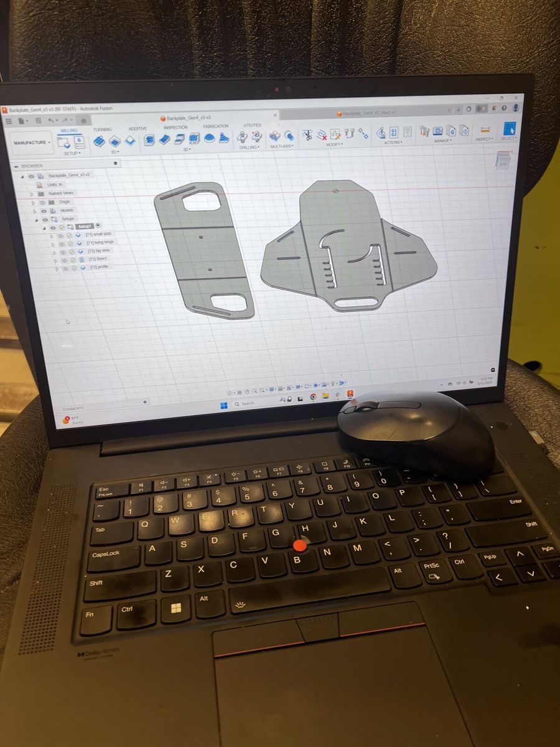Image resolution: width=560 pixels, height=747 pixels.
Task: Switch to the TURNING ribbon tab
Action: click(x=103, y=130)
